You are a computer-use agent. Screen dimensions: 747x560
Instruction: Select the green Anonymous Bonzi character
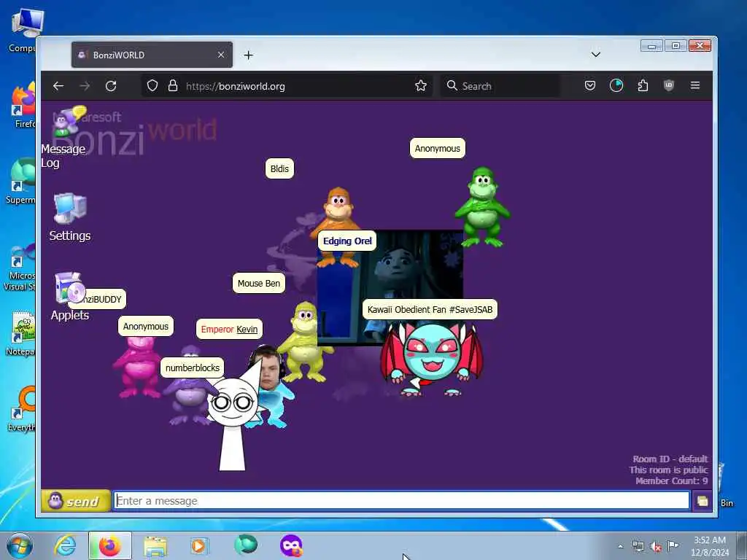pyautogui.click(x=482, y=207)
